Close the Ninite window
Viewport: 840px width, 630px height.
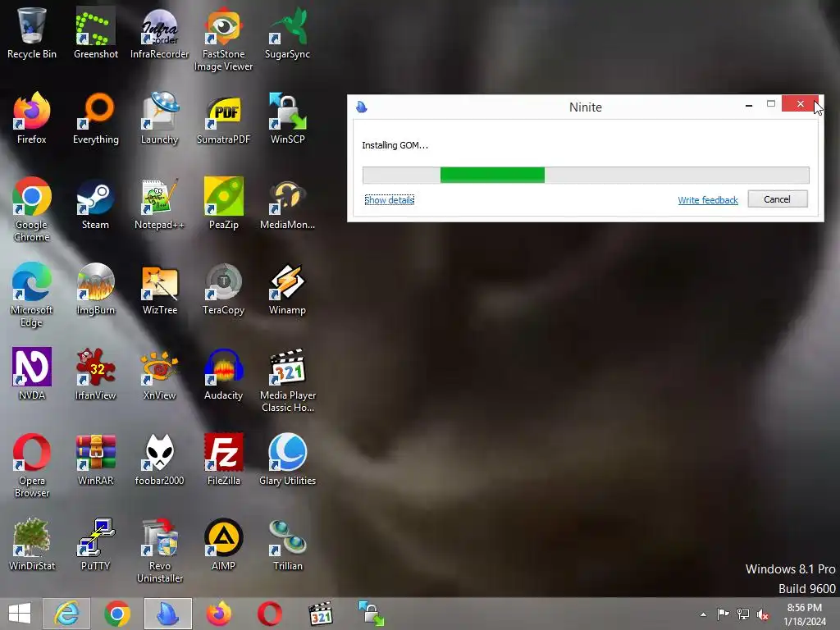coord(799,104)
